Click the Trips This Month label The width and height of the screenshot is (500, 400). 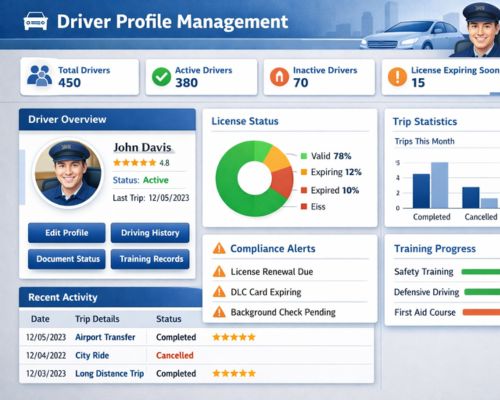tap(425, 141)
